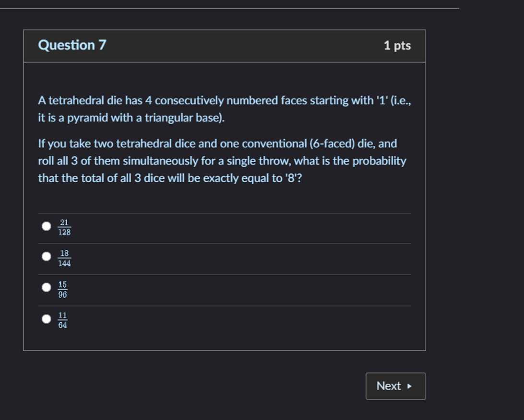Click the fraction 18/144 label text
The height and width of the screenshot is (420, 524).
pyautogui.click(x=64, y=257)
